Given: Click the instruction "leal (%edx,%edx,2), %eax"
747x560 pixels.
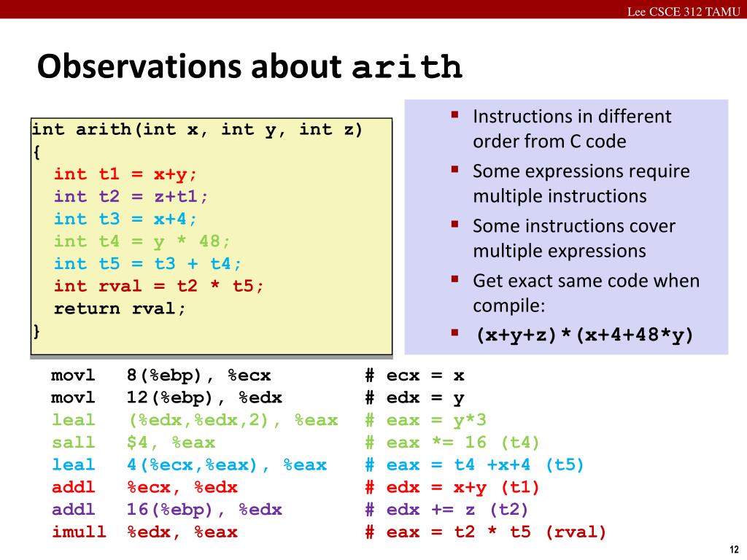Looking at the screenshot, I should [194, 420].
